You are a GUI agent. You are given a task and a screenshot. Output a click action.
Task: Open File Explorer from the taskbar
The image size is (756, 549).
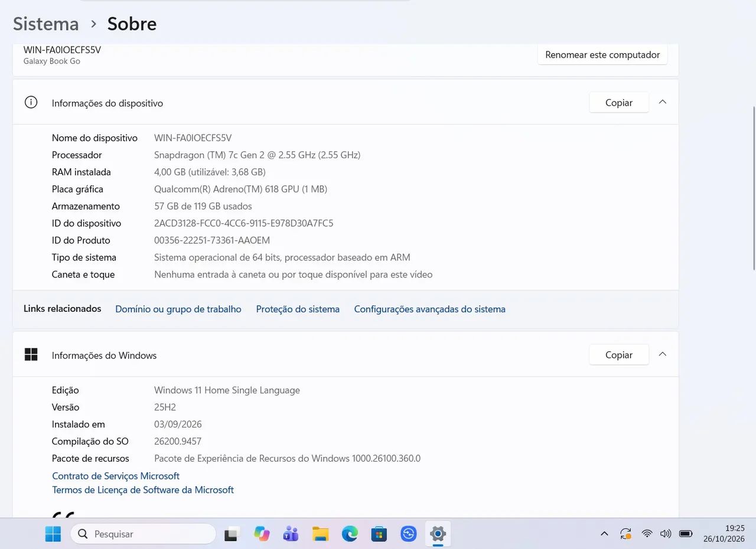[x=320, y=534]
